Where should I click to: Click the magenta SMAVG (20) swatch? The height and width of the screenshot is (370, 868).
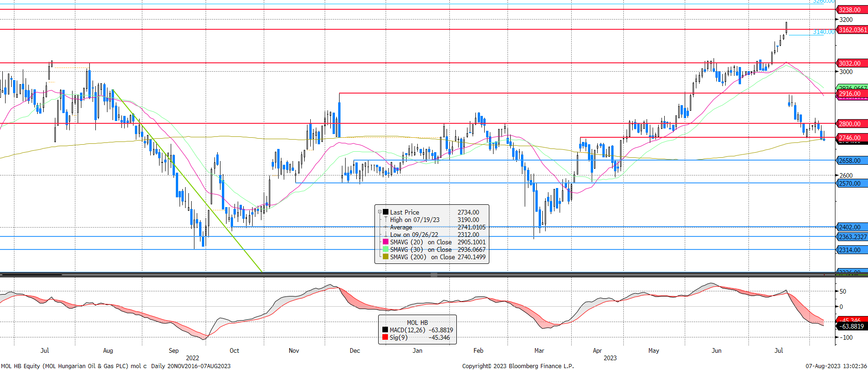point(386,242)
